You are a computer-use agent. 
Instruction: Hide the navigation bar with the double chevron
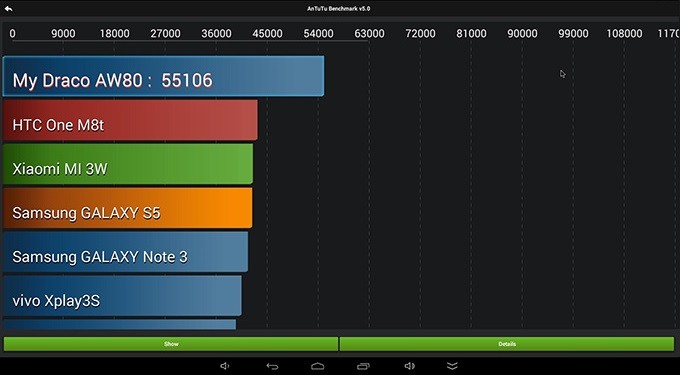point(452,366)
